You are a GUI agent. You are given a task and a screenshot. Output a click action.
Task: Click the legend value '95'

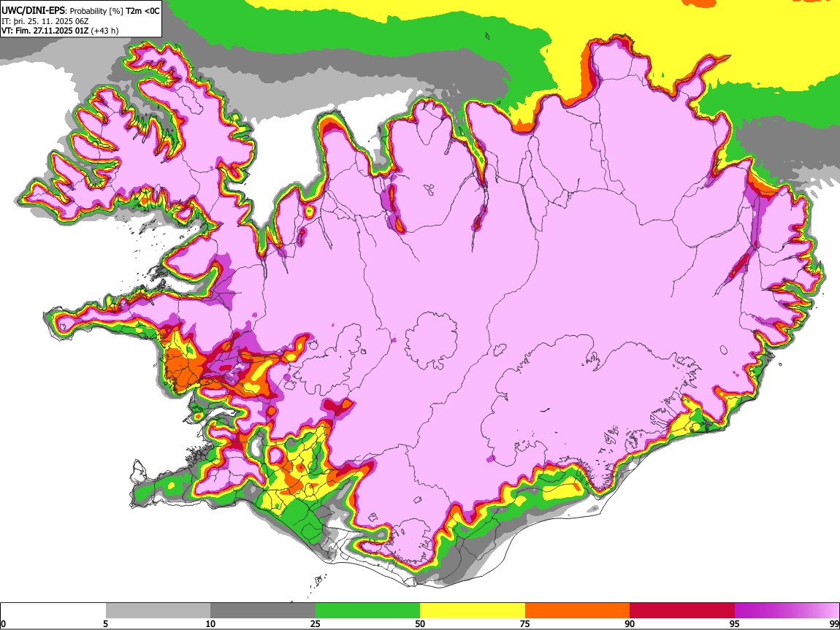pos(735,624)
